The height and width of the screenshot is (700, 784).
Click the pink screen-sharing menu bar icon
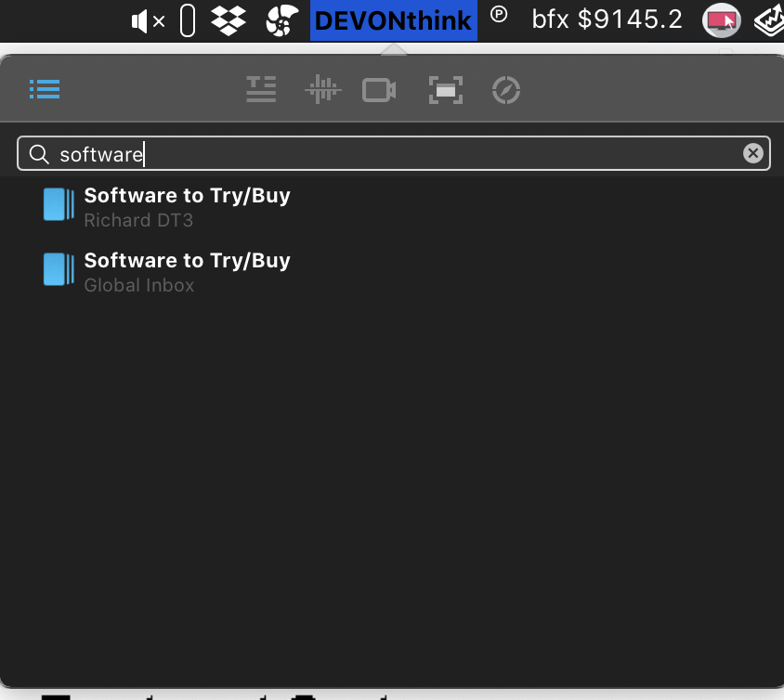722,19
